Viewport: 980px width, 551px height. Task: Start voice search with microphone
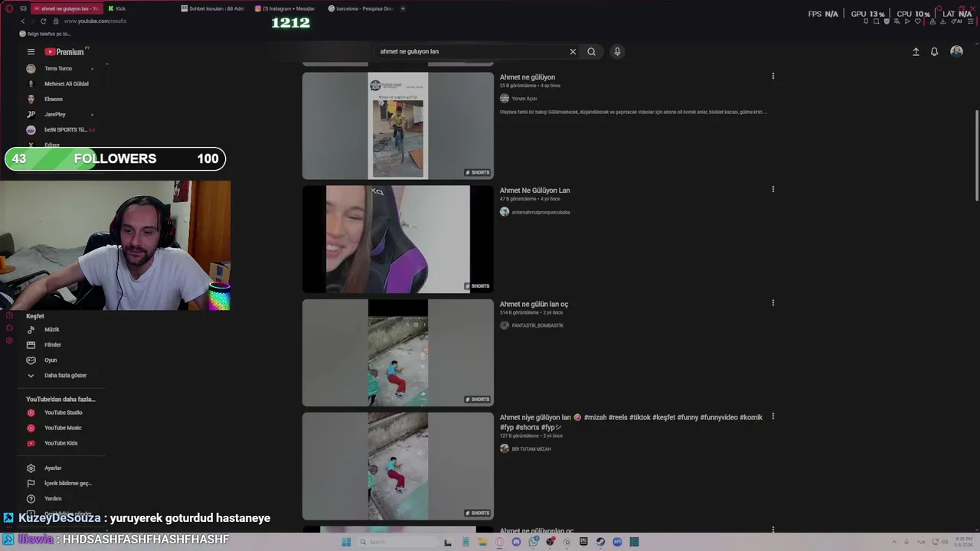point(617,51)
